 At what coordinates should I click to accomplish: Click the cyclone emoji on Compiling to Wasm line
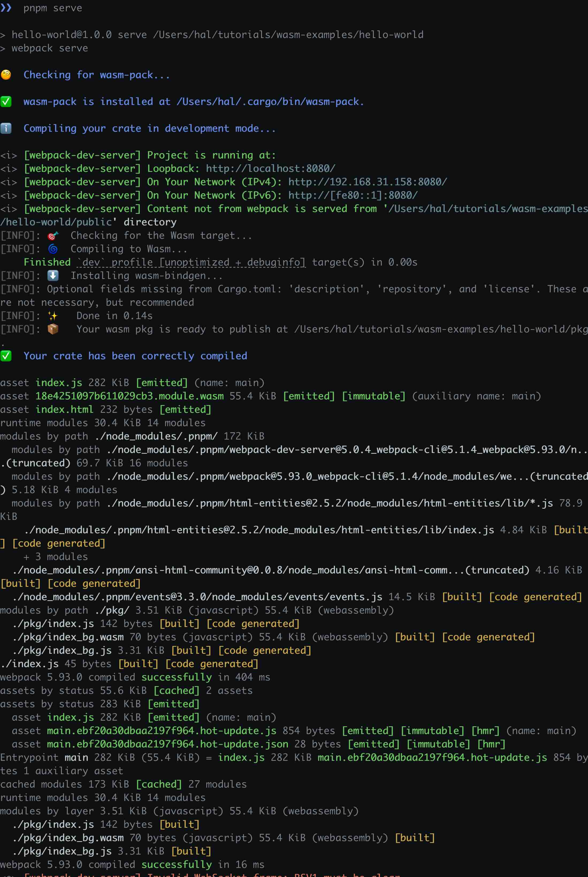click(x=53, y=249)
